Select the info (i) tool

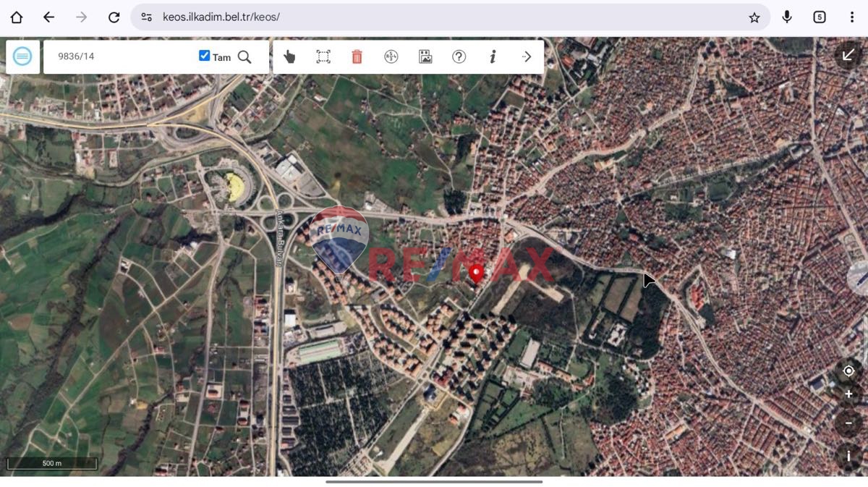[493, 56]
